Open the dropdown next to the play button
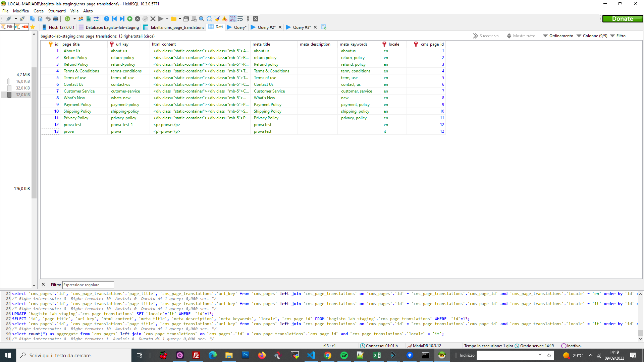The height and width of the screenshot is (362, 644). [167, 19]
